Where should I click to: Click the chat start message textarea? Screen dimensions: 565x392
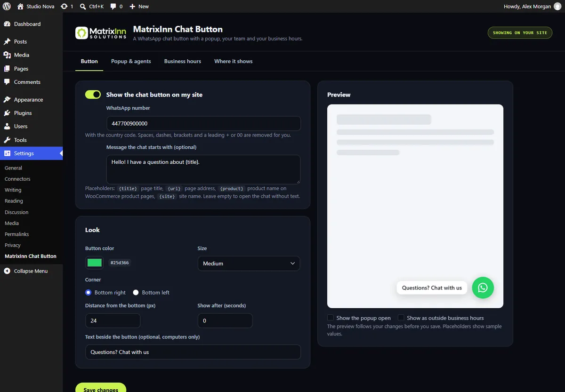pos(203,169)
